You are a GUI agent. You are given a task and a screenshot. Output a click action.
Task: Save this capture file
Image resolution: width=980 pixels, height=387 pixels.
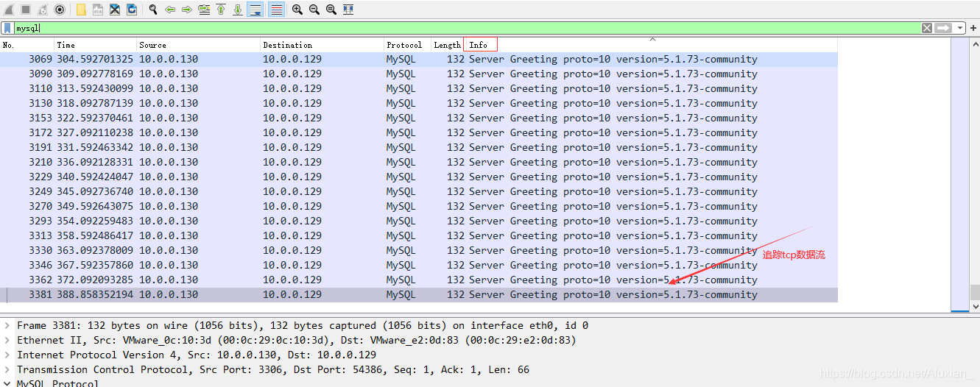(x=98, y=10)
